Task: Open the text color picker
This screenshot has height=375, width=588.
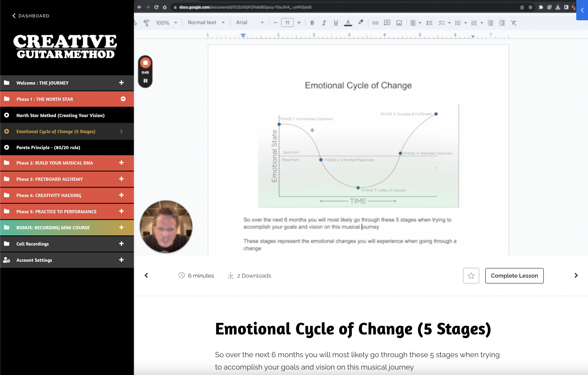Action: [x=348, y=23]
